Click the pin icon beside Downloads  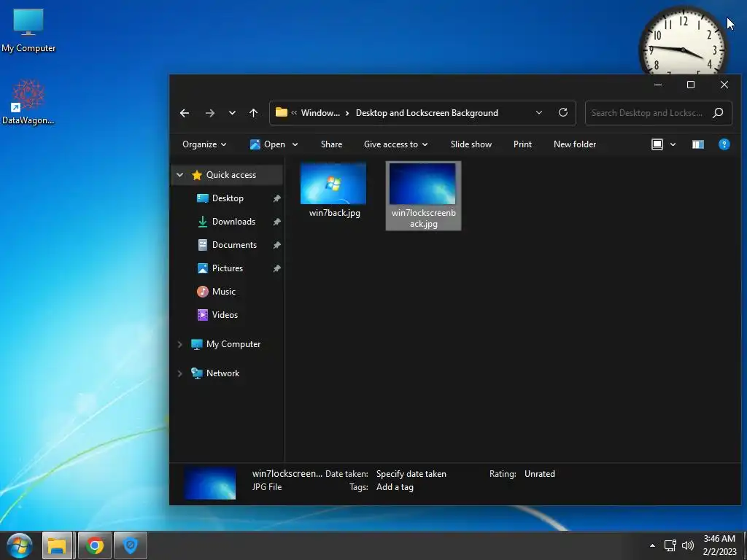click(x=276, y=222)
